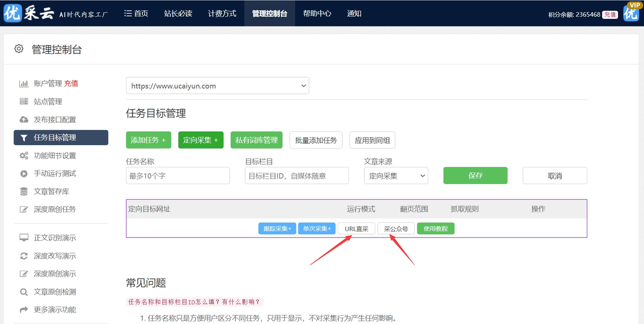Click the bar chart icon beside 账户管理
The image size is (644, 324).
click(x=24, y=84)
